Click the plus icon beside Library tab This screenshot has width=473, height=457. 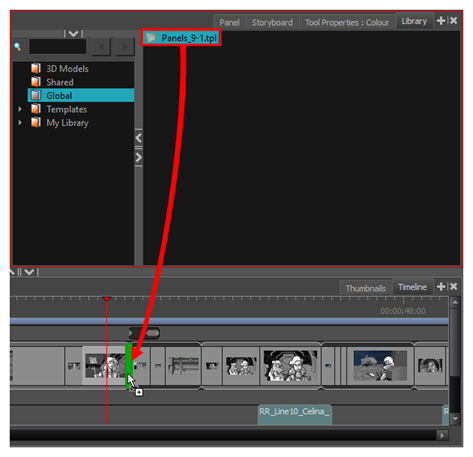click(441, 21)
